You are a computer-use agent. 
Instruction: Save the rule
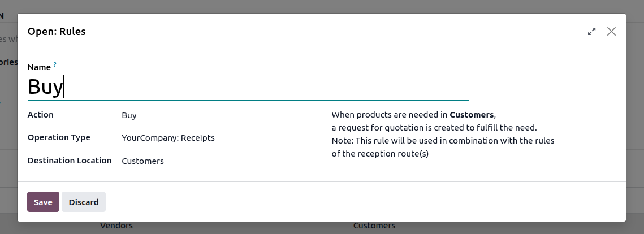[43, 202]
